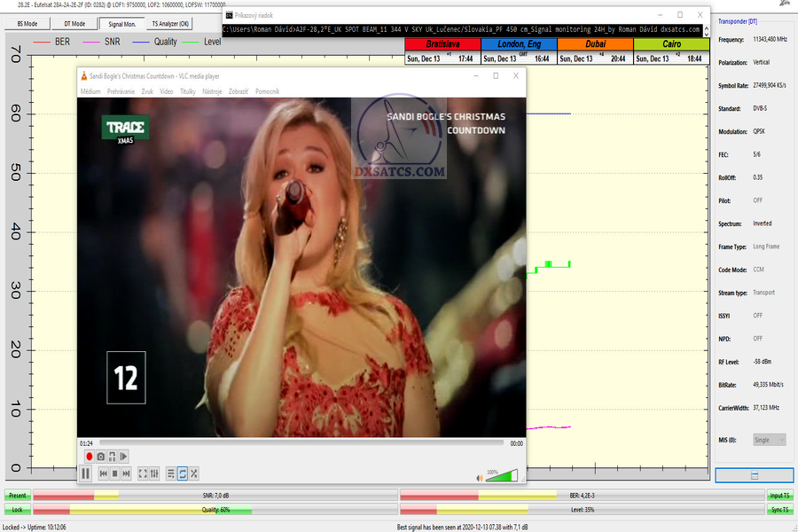
Task: Mute audio via the speaker icon
Action: 479,478
